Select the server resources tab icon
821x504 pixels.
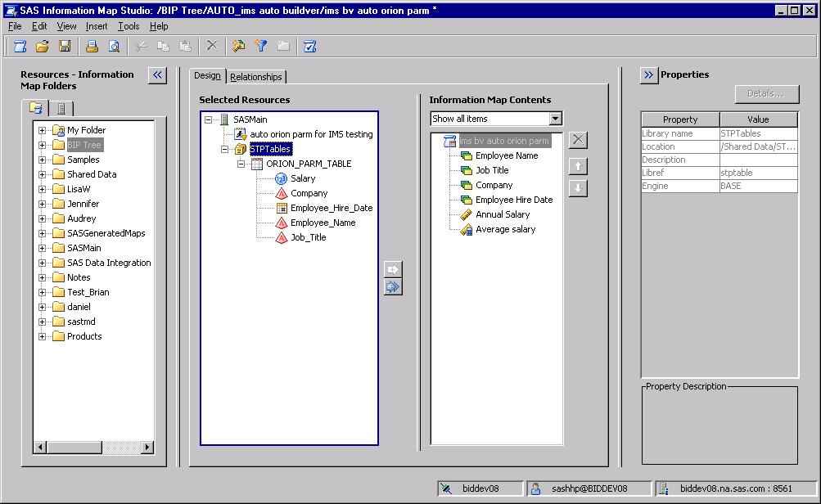[x=61, y=109]
